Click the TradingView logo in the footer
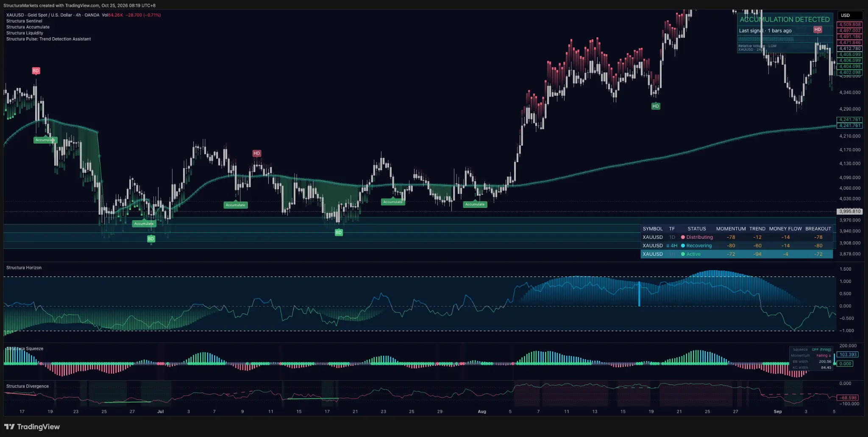Viewport: 868px width, 437px height. pos(32,427)
